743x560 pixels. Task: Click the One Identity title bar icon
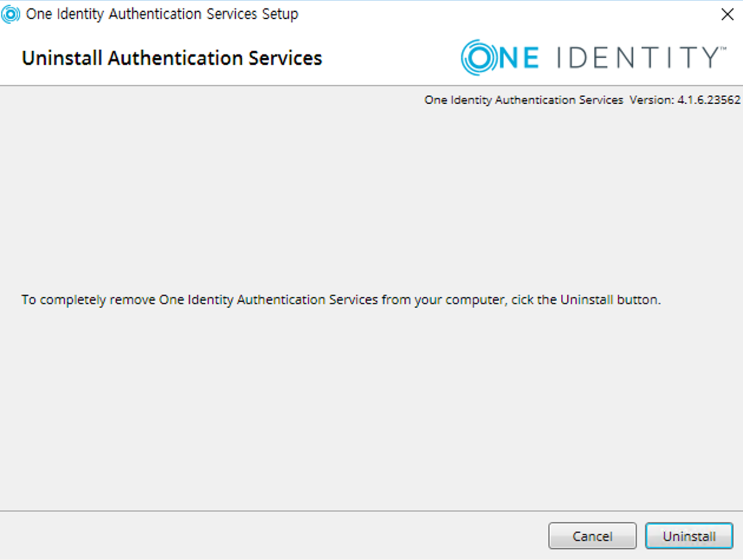point(11,14)
